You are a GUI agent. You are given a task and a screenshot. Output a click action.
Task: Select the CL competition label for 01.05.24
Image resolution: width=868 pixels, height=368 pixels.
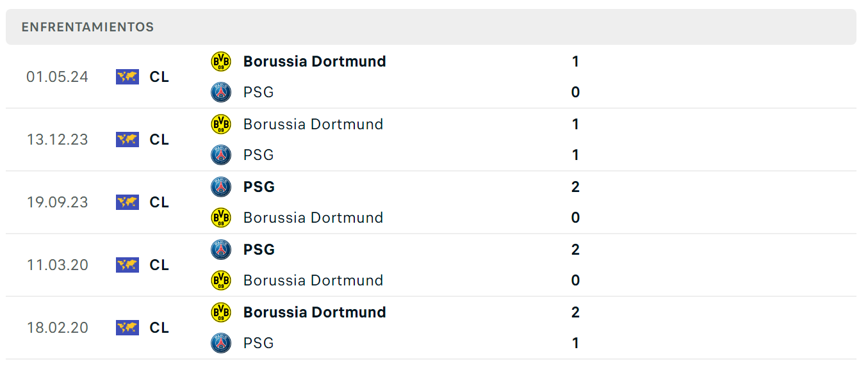point(160,77)
